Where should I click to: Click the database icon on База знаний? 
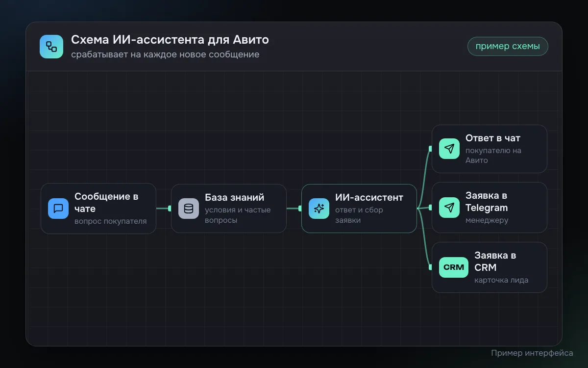(189, 209)
